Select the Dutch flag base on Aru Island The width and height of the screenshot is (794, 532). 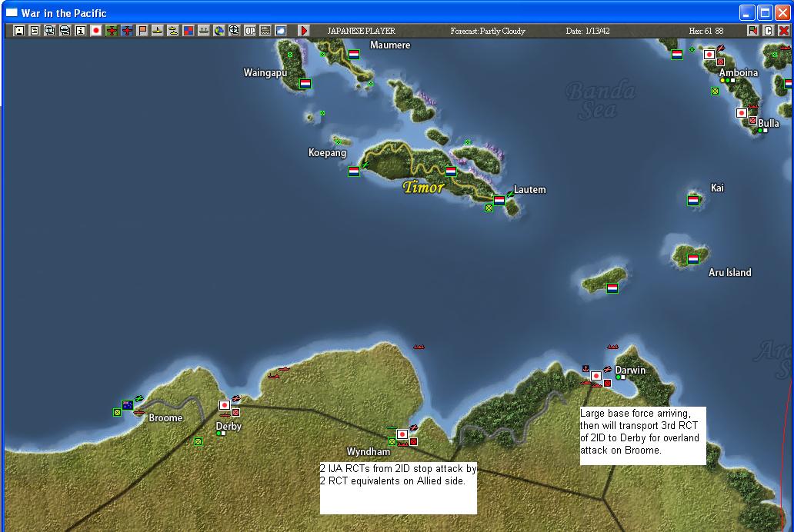(693, 258)
